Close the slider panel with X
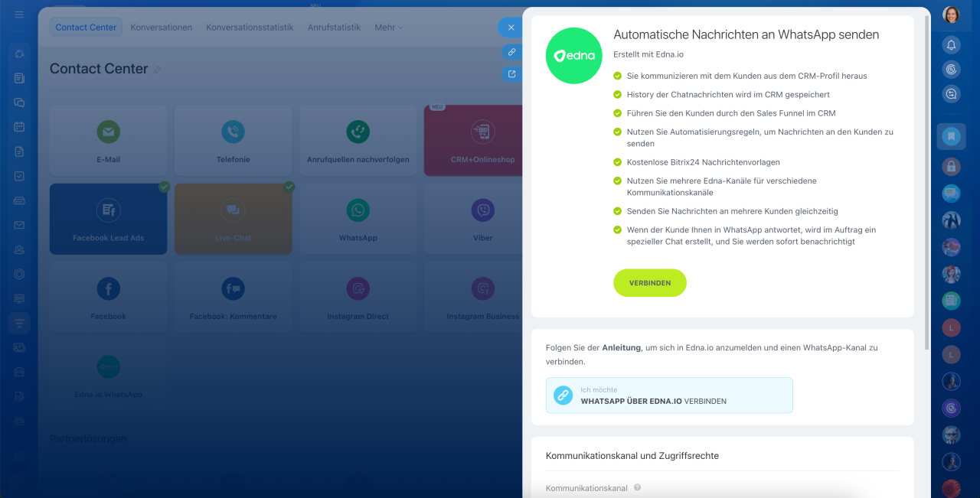Screen dimensions: 980x498 click(511, 28)
